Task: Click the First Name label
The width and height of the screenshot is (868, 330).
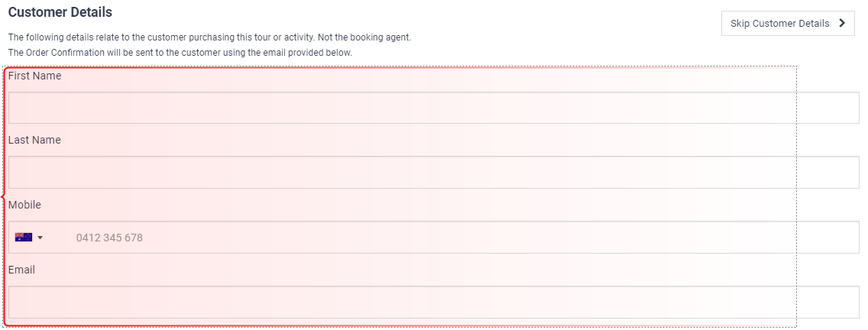Action: (x=35, y=76)
